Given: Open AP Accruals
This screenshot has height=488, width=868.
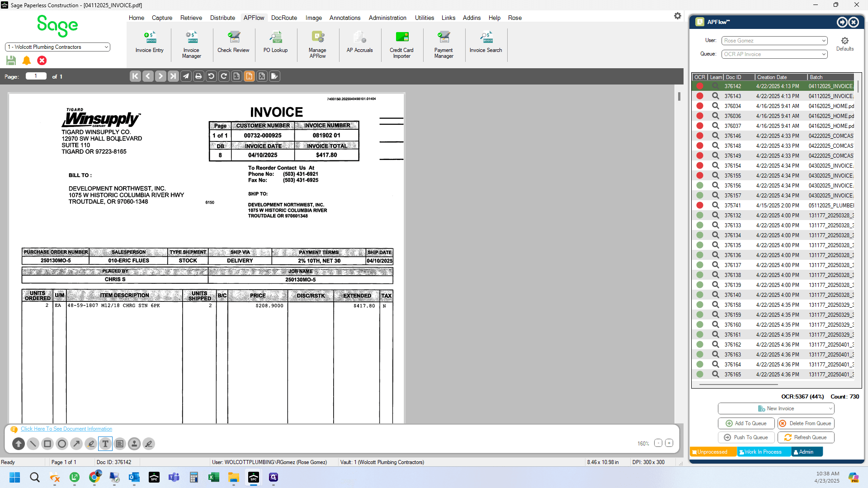Looking at the screenshot, I should click(359, 42).
